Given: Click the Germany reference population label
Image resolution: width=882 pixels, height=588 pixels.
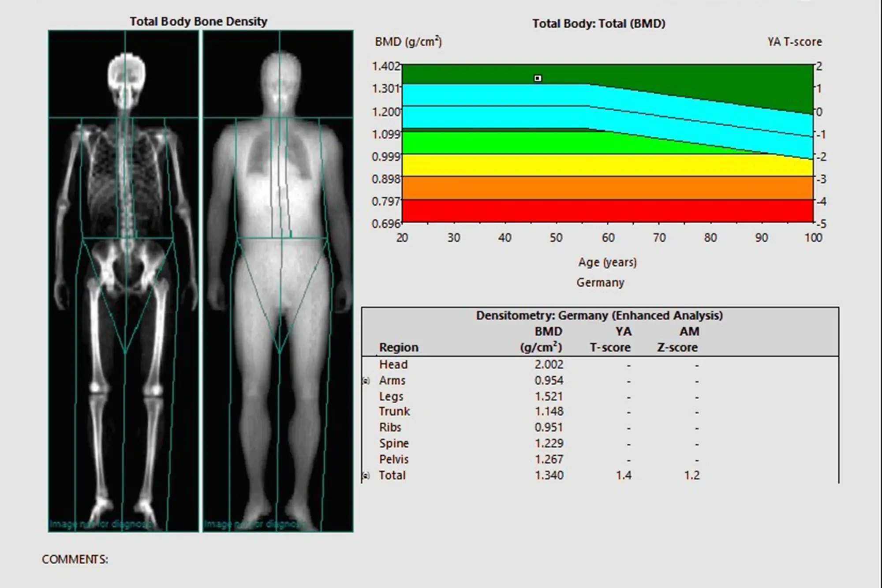Looking at the screenshot, I should pos(600,283).
